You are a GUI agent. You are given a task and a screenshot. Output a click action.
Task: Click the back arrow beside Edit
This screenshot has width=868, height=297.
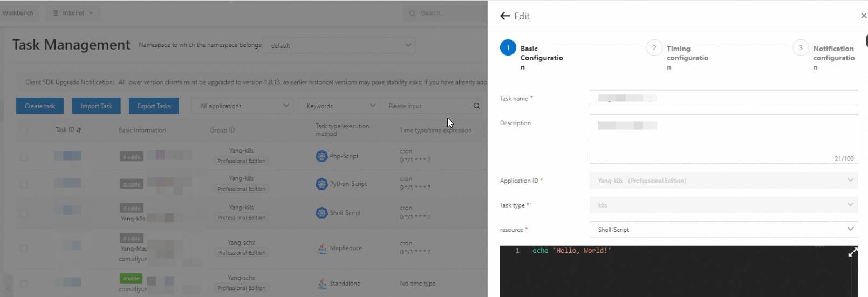click(x=505, y=16)
